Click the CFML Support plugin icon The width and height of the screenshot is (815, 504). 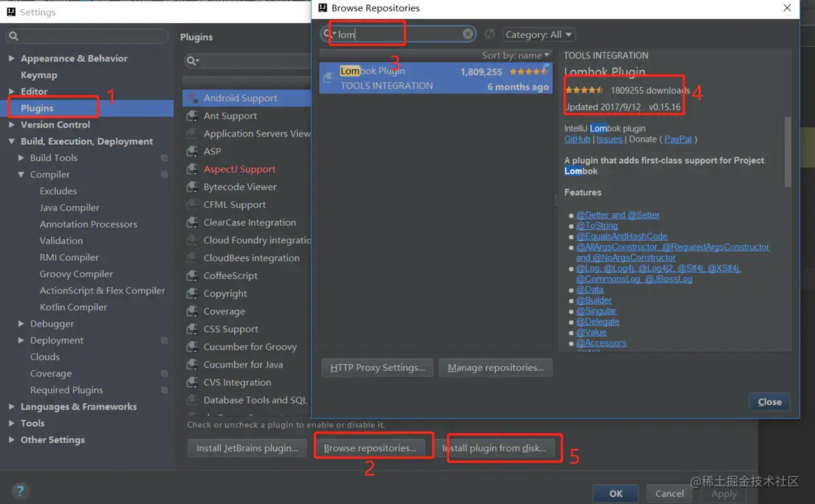point(192,204)
